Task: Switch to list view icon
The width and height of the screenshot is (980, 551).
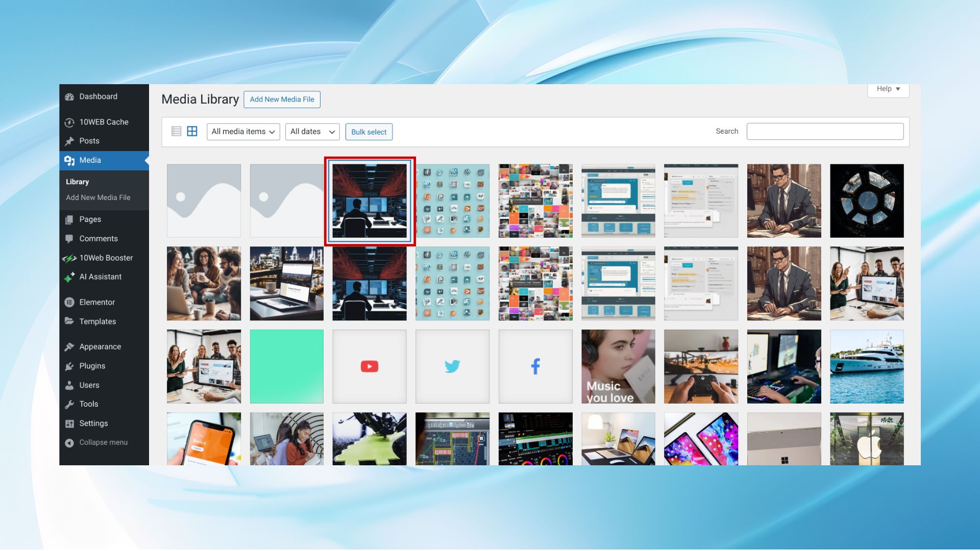Action: pyautogui.click(x=176, y=132)
